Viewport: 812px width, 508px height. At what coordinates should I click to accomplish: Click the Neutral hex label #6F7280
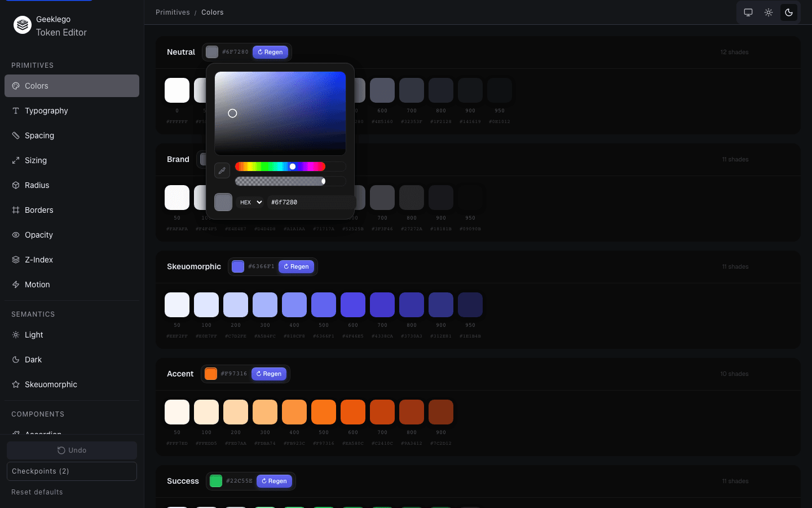click(235, 52)
